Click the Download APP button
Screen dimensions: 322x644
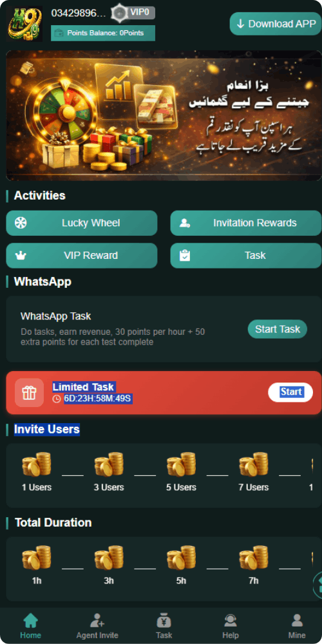coord(276,24)
